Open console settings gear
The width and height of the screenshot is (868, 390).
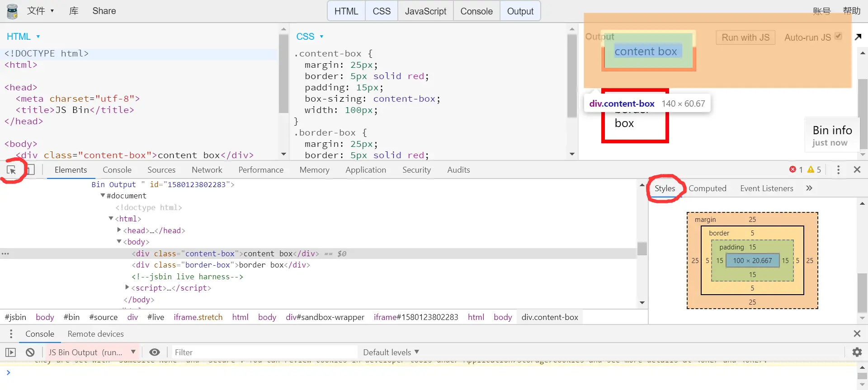[857, 352]
